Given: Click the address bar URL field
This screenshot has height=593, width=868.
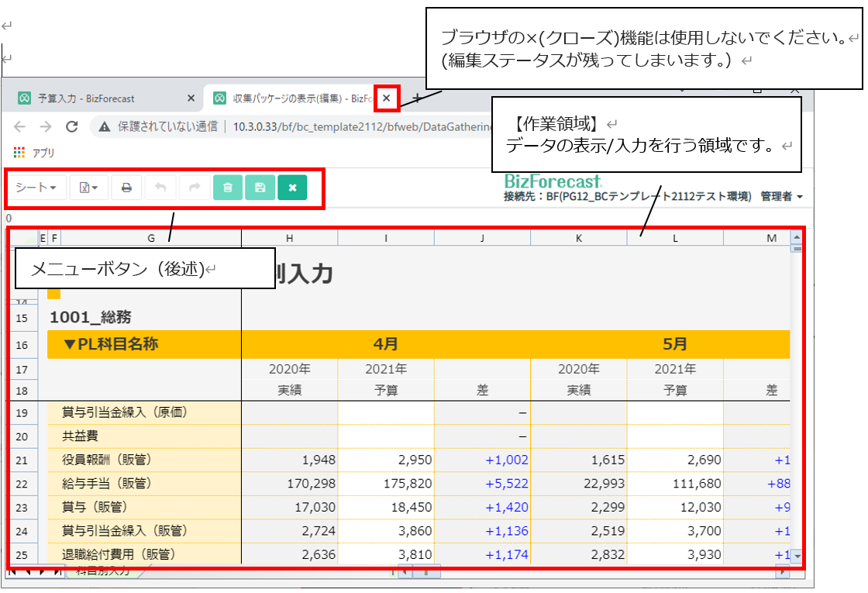Looking at the screenshot, I should 310,126.
